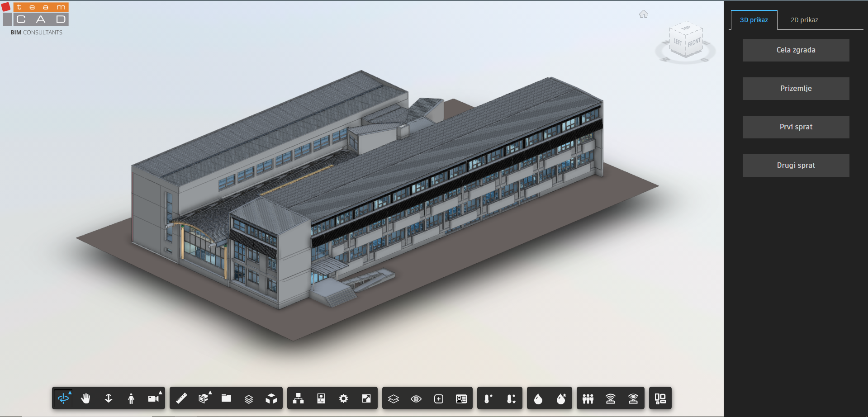This screenshot has width=868, height=417.
Task: Click the Cela zgrada button
Action: [x=796, y=50]
